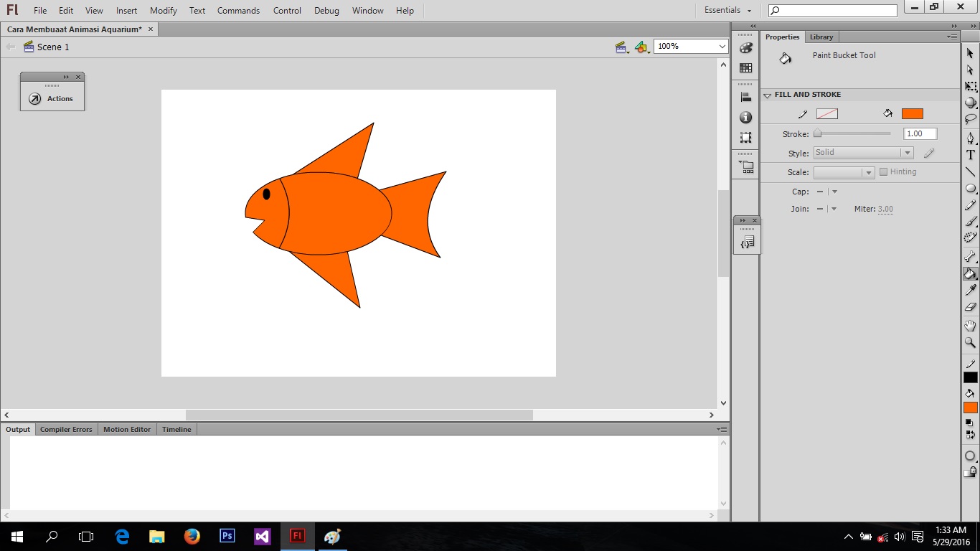Click the orange fill color swatch
The width and height of the screenshot is (980, 551).
(912, 113)
